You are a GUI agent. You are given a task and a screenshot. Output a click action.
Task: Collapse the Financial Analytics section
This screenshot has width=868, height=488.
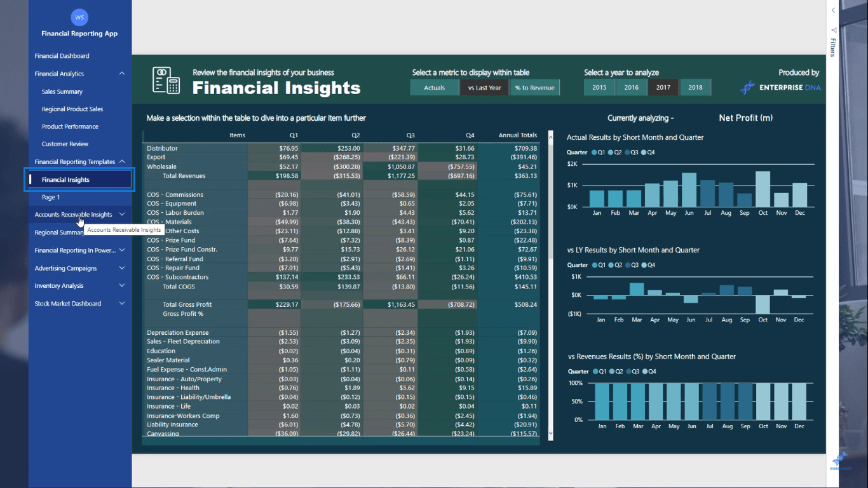(122, 74)
